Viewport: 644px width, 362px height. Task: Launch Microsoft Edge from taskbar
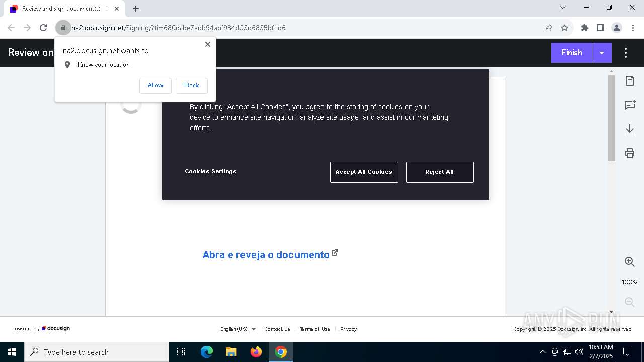tap(207, 352)
